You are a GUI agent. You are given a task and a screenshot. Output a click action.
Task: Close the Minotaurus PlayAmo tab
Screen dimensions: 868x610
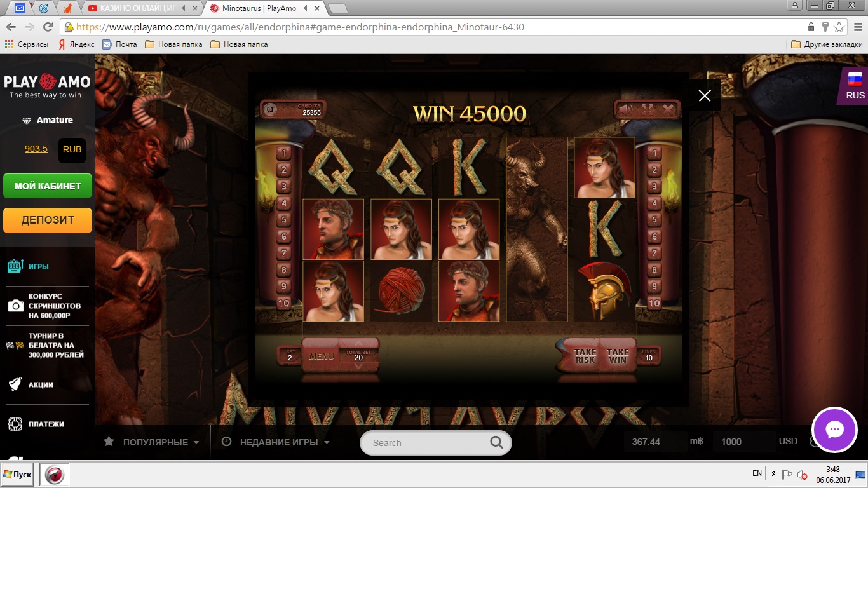pos(317,8)
